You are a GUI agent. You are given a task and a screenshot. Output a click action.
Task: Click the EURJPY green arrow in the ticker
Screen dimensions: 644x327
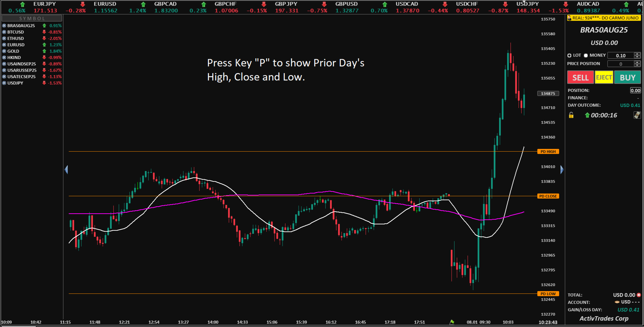pos(22,4)
